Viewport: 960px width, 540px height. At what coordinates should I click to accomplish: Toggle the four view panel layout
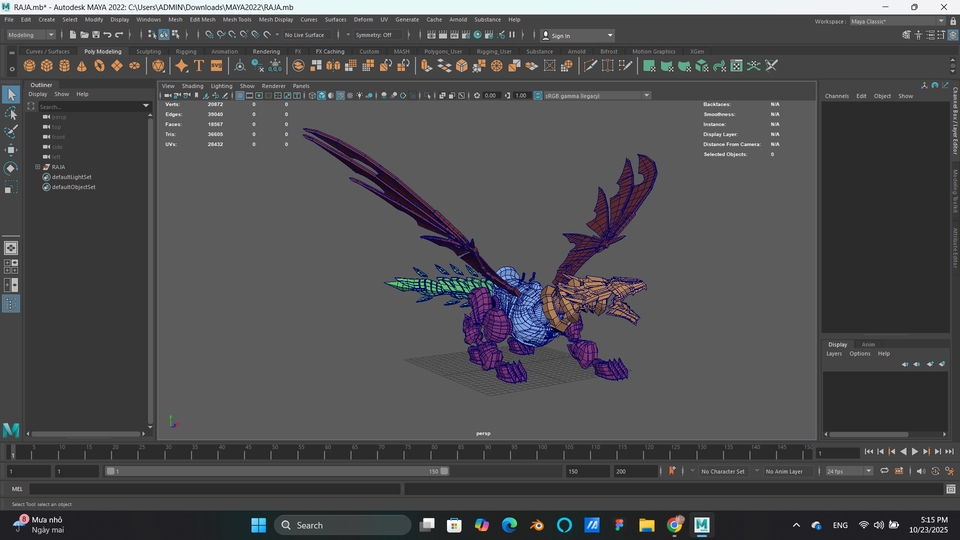pos(11,266)
